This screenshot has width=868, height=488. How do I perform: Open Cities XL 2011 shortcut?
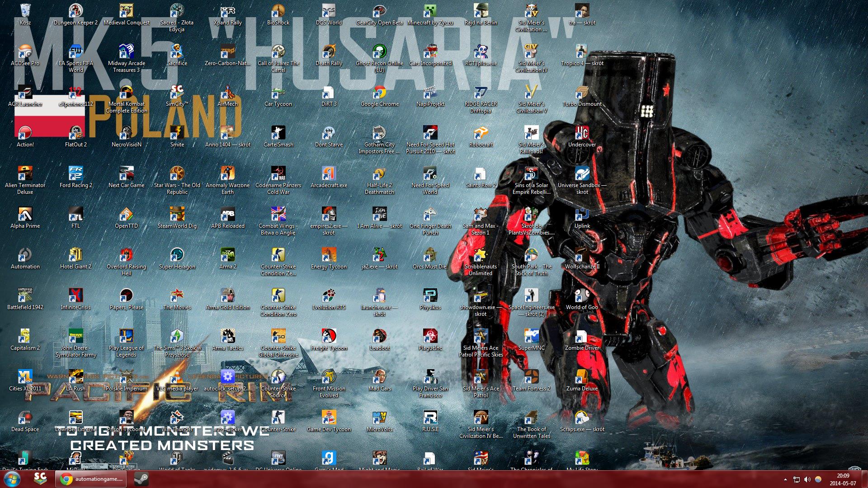pyautogui.click(x=25, y=380)
